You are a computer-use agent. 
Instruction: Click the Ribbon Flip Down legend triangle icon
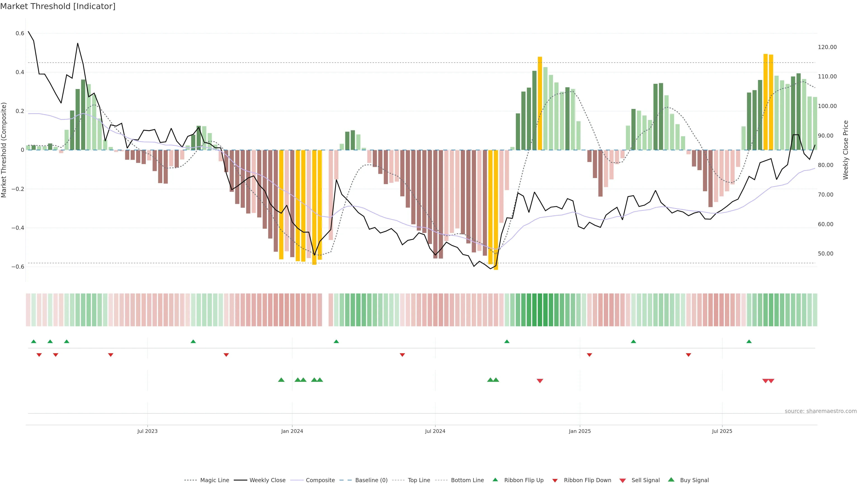(x=555, y=480)
